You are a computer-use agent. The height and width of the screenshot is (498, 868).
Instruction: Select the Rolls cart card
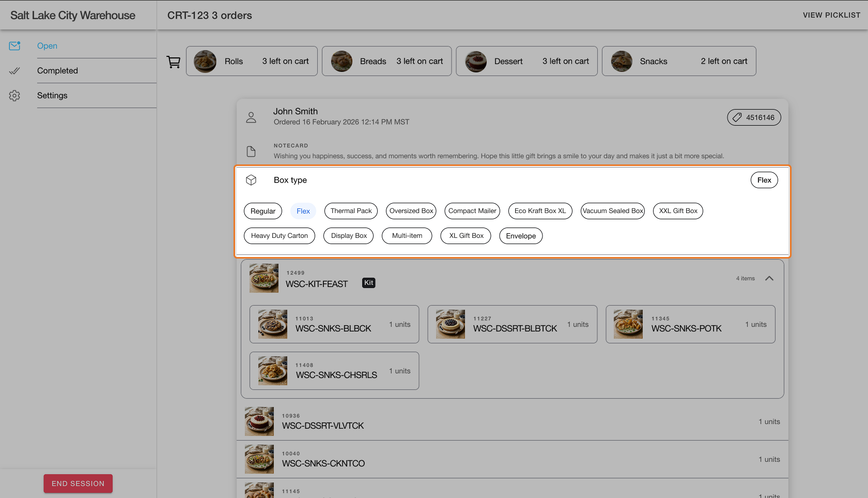[x=252, y=61]
